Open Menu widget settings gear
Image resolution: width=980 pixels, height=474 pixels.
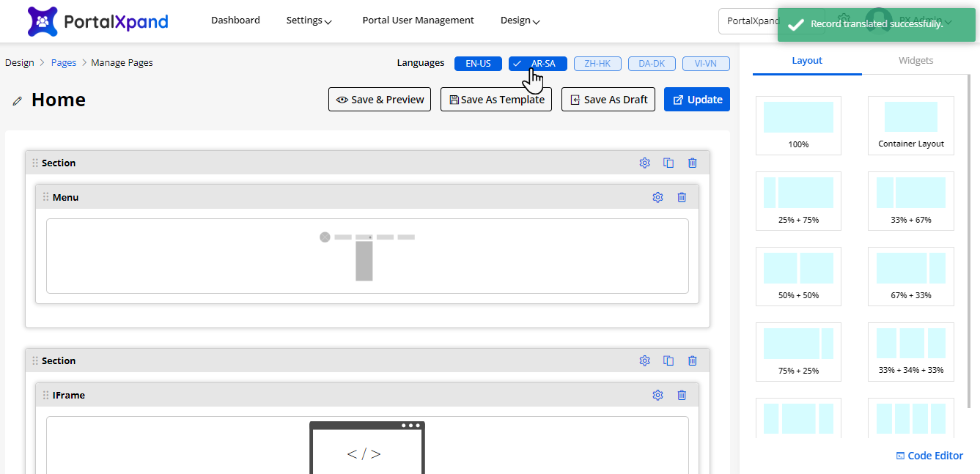click(x=657, y=197)
